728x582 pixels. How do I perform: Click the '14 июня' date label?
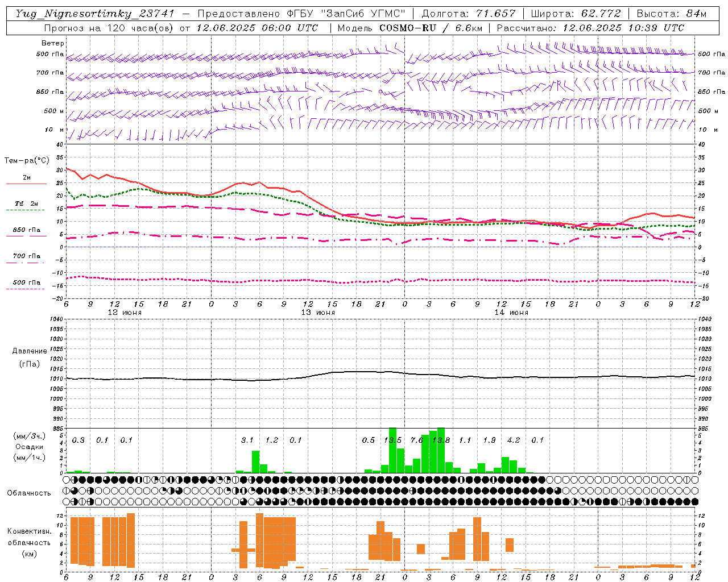tap(511, 313)
